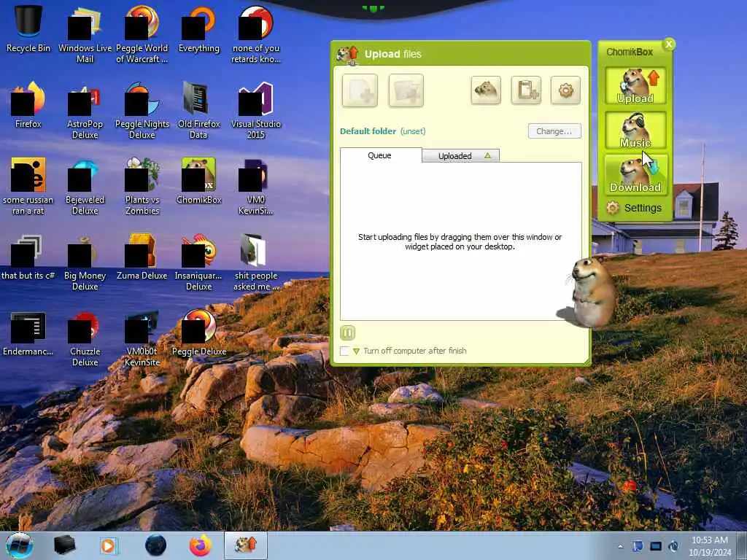Screen dimensions: 747x560
Task: Select the Windows Live Mail desktop icon
Action: 85,34
